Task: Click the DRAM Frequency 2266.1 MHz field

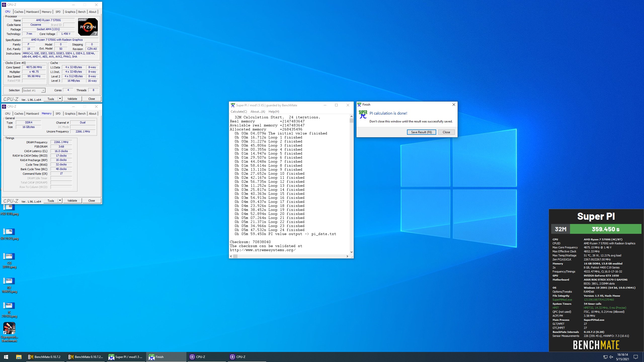Action: pyautogui.click(x=61, y=142)
